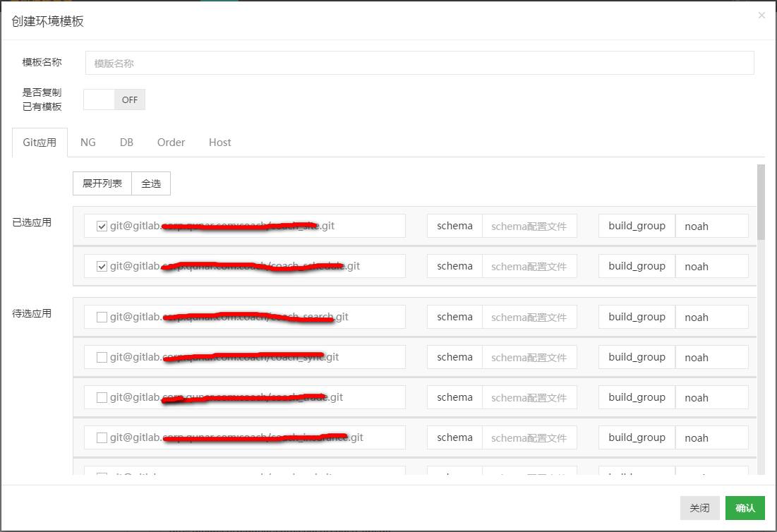
Task: Click the 关闭 button
Action: tap(699, 508)
